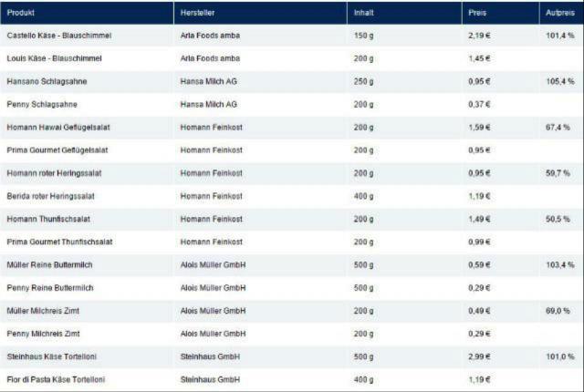Click Homann Feinkost in Berida row

211,196
